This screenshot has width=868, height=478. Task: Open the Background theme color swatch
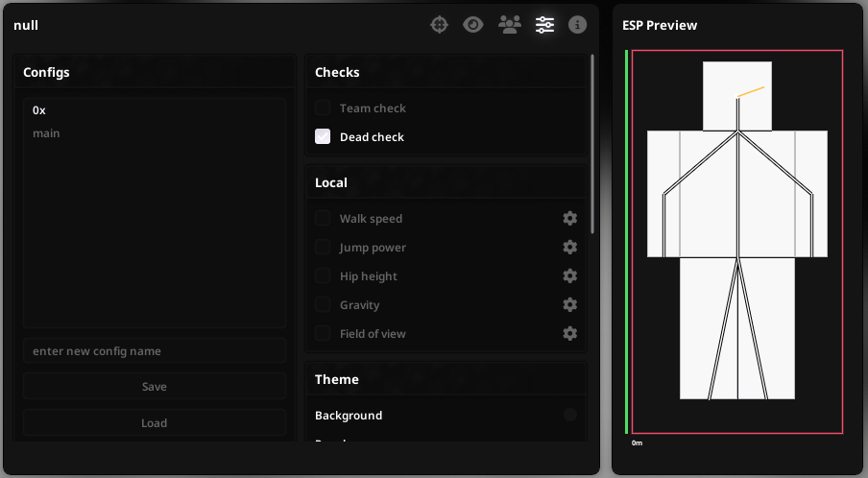570,415
